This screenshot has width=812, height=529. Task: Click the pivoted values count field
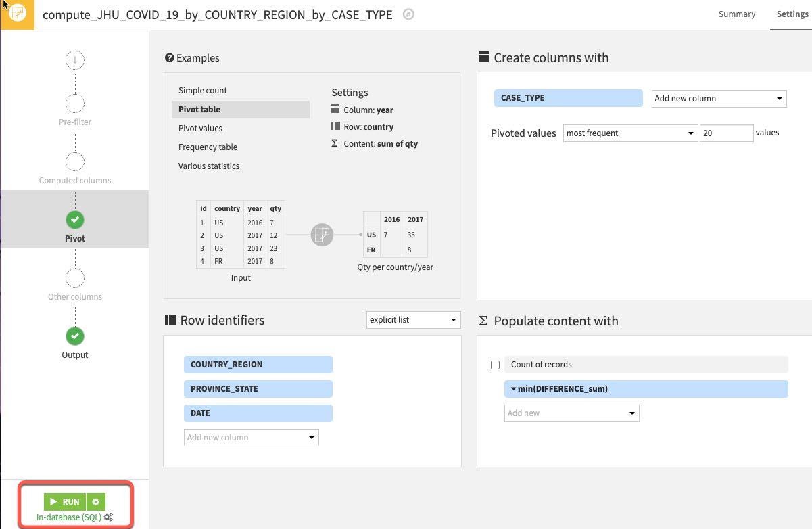click(725, 133)
